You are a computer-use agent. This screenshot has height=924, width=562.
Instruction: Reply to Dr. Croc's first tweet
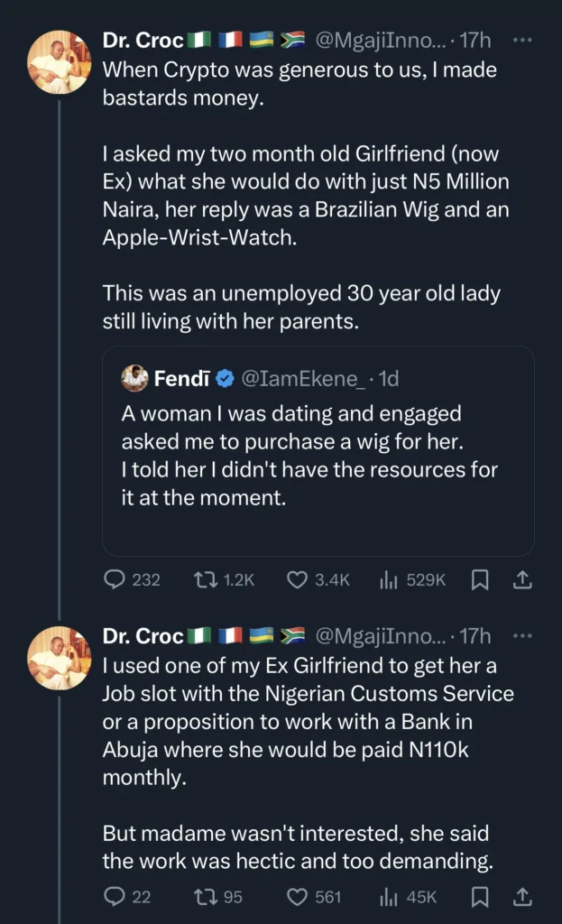click(116, 580)
